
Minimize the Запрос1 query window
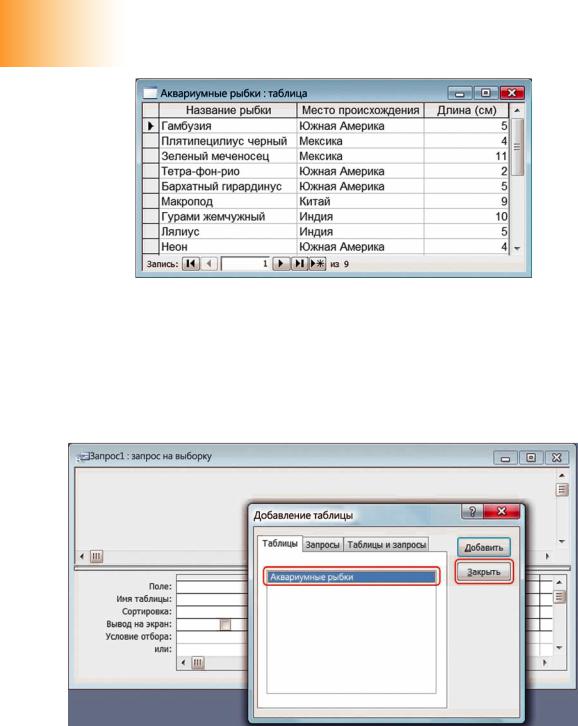pos(505,458)
